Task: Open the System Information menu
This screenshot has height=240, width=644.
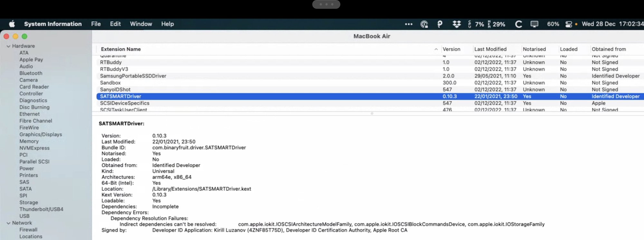Action: pos(53,24)
